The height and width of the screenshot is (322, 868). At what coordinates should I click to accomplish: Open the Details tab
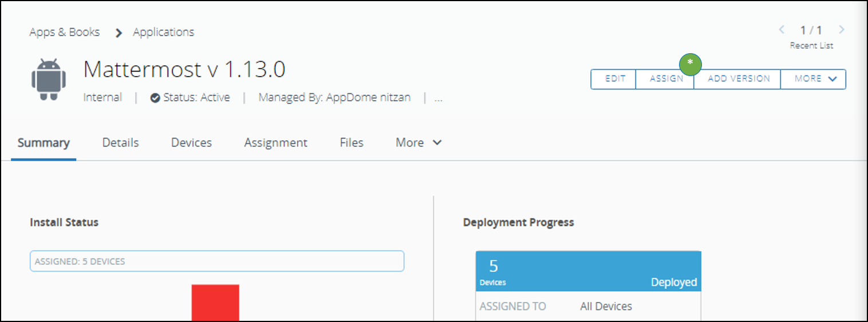(120, 142)
